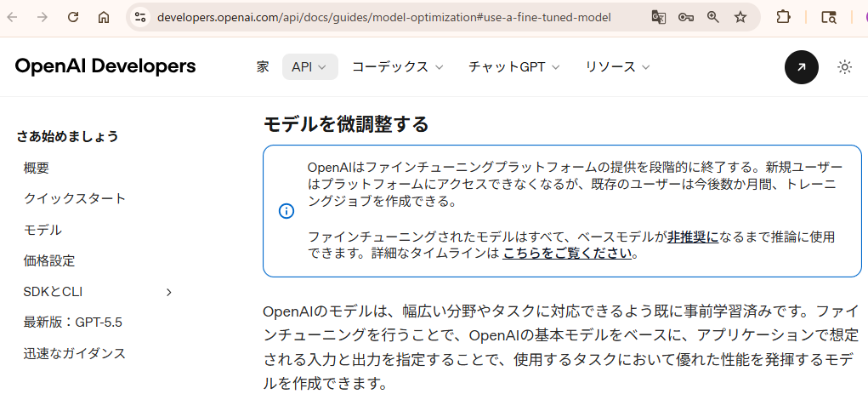Open the 家 home menu item
868x394 pixels.
pos(263,67)
